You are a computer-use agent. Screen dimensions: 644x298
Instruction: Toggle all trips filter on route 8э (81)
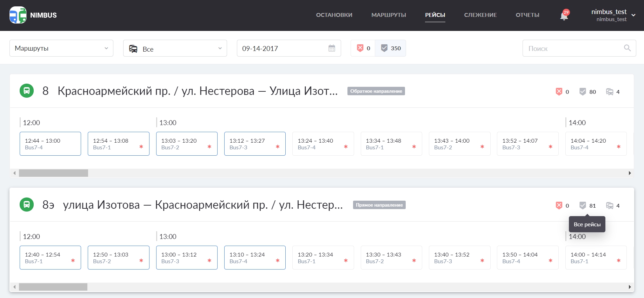587,206
